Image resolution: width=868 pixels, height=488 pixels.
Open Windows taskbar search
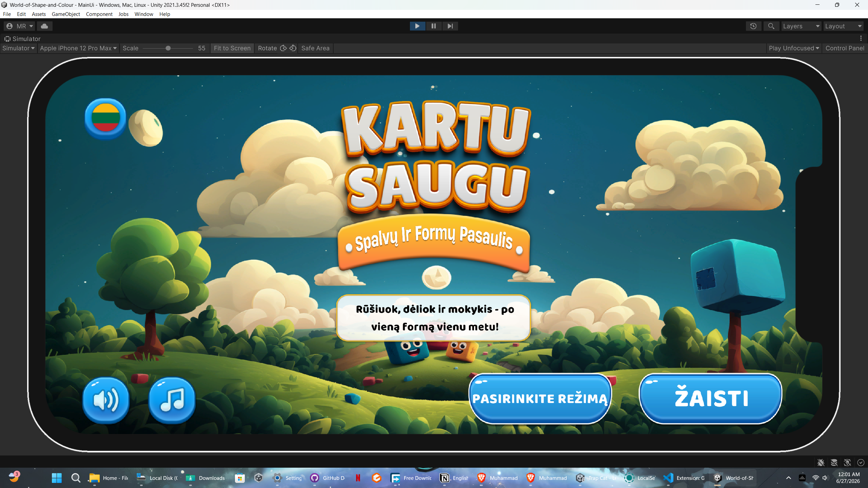click(x=76, y=478)
